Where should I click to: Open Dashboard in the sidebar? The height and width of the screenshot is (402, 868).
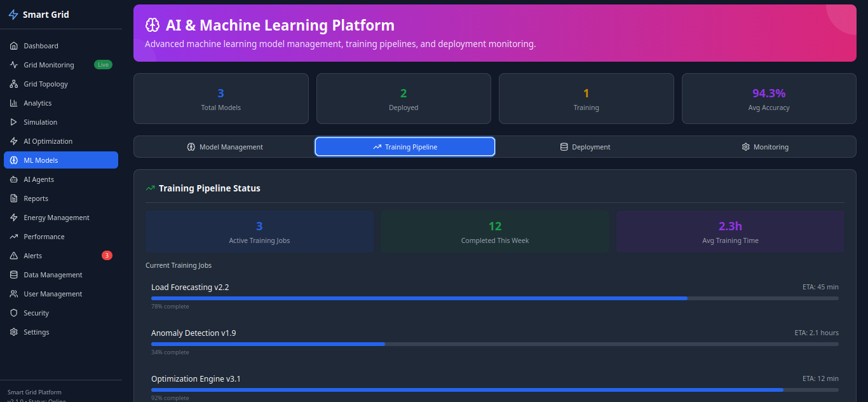coord(61,46)
